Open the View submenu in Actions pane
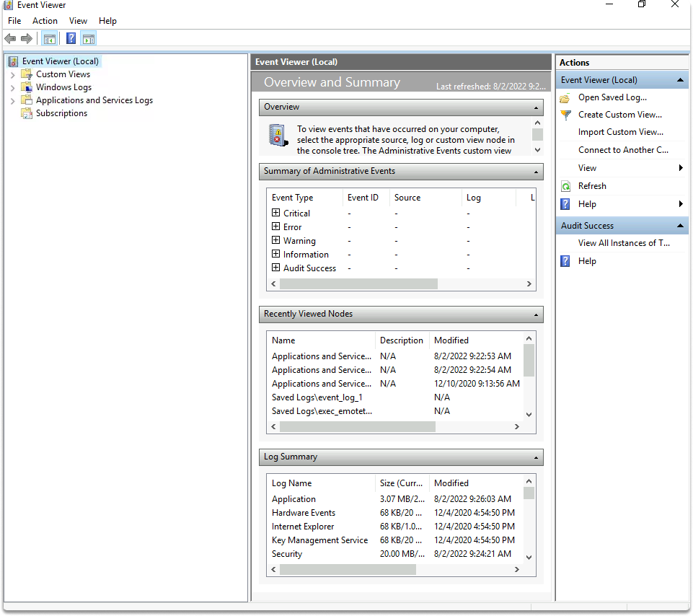 click(622, 168)
